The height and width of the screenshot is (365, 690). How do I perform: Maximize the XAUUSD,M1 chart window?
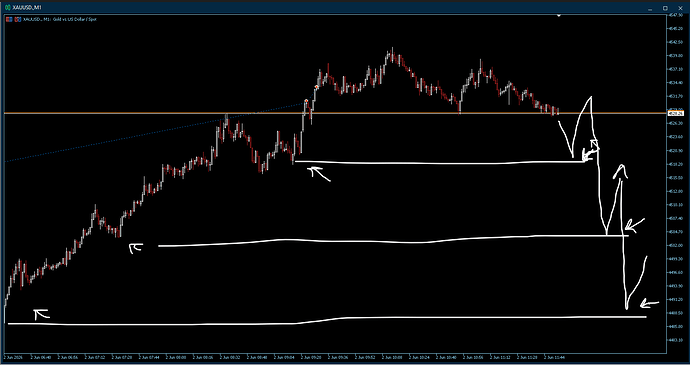[665, 8]
